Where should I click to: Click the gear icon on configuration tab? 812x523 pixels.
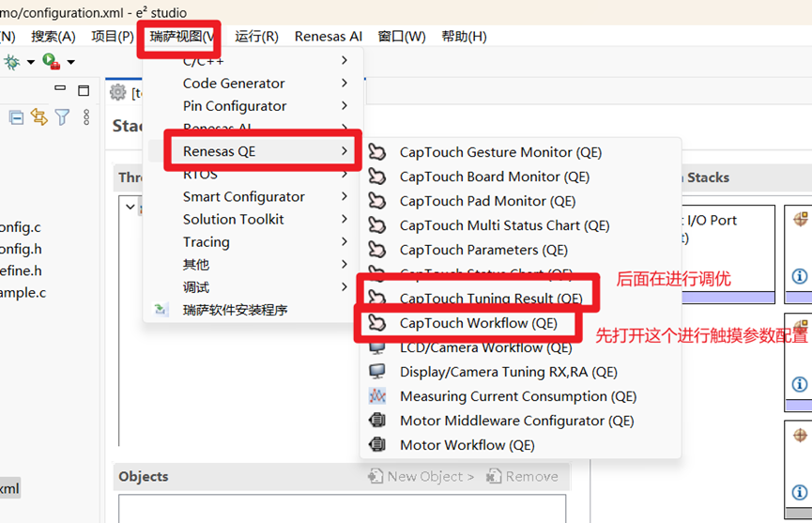pyautogui.click(x=117, y=92)
